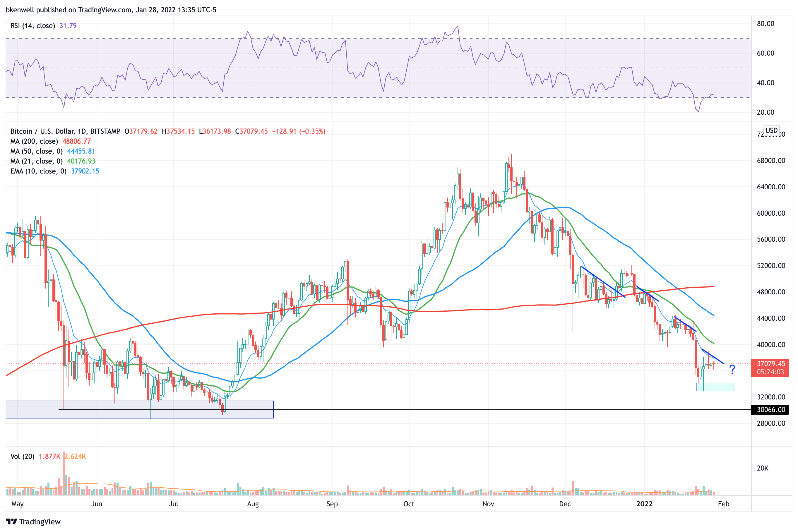Click the MA (21, close, 0) legend
This screenshot has width=798, height=532.
tap(36, 161)
